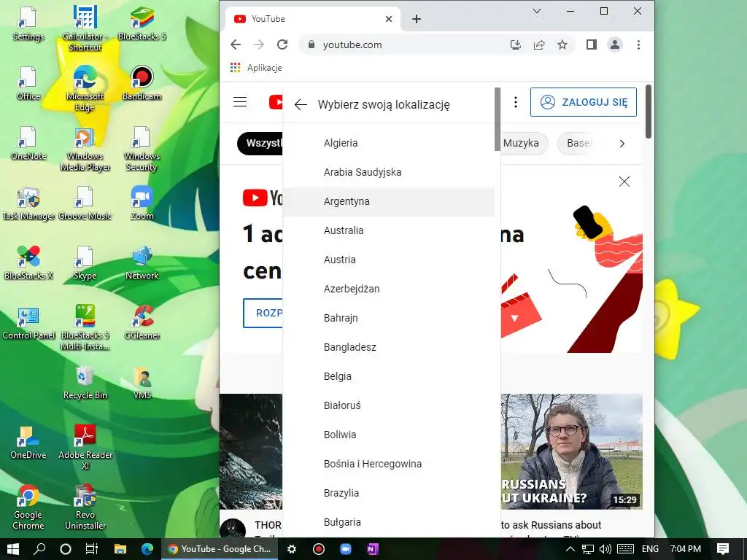This screenshot has height=560, width=747.
Task: Choose Algieria as location
Action: [x=389, y=143]
